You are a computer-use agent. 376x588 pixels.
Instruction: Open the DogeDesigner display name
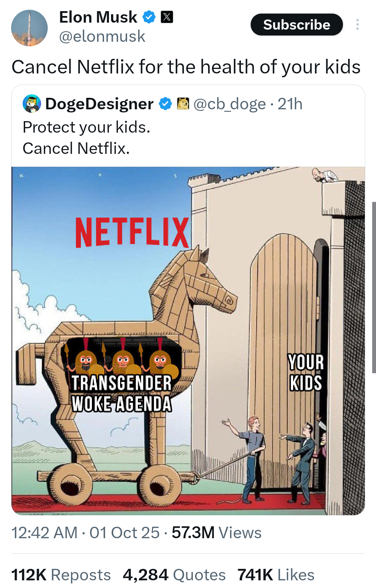[99, 104]
